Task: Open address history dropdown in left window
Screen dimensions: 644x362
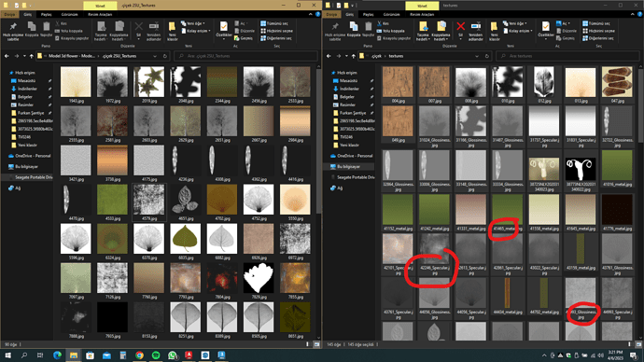Action: 155,56
